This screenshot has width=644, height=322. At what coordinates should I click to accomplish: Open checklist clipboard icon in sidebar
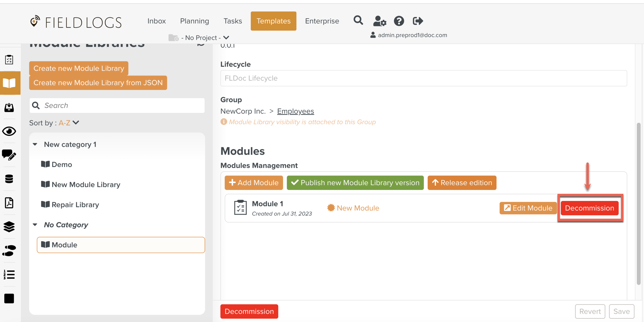point(9,60)
